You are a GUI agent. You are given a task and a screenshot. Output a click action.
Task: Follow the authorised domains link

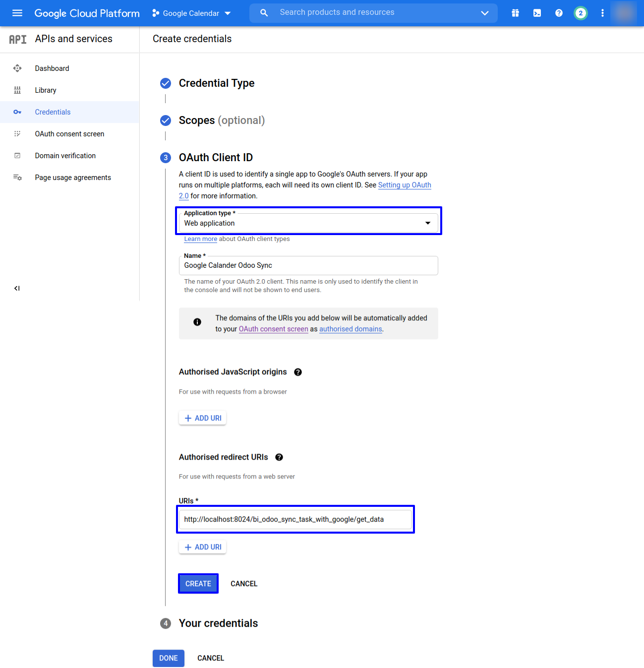tap(351, 329)
